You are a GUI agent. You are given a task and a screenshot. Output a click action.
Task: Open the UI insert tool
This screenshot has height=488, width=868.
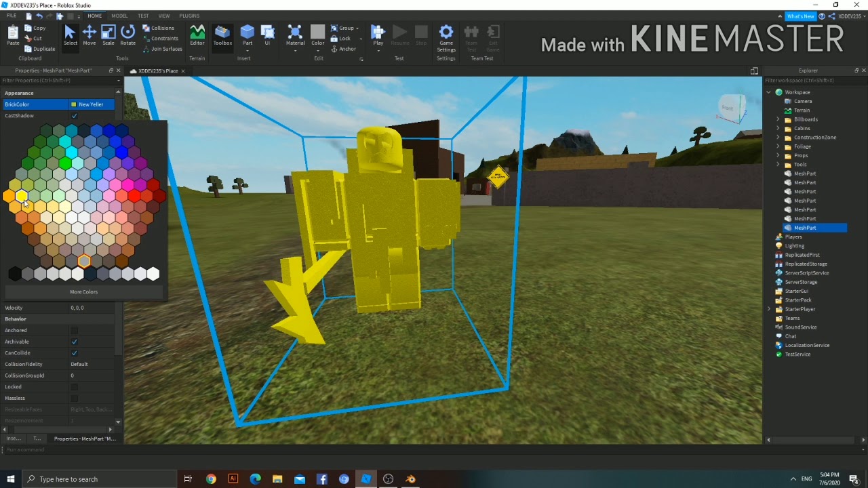click(x=267, y=36)
